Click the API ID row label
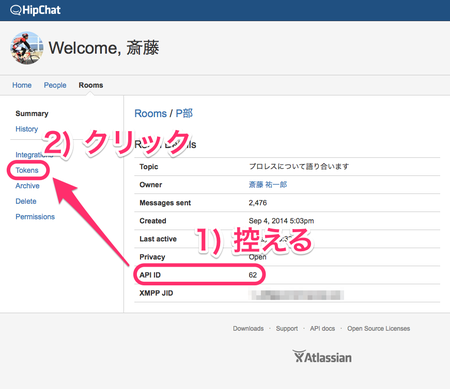This screenshot has height=389, width=450. point(150,275)
